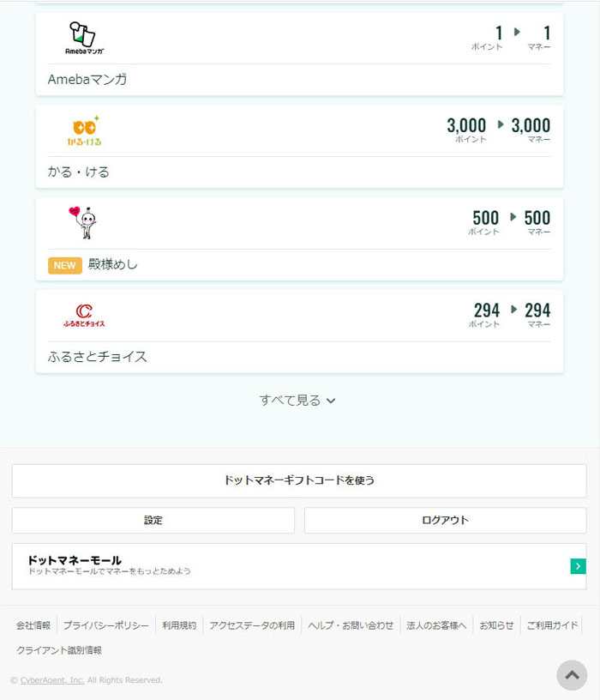Viewport: 600px width, 700px height.
Task: Visit ヘルプ・お問い合わせ page link
Action: click(x=351, y=625)
